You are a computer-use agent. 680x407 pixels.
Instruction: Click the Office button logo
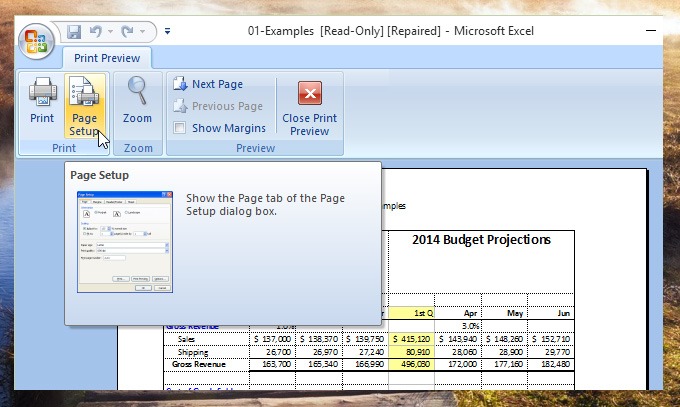pos(36,41)
